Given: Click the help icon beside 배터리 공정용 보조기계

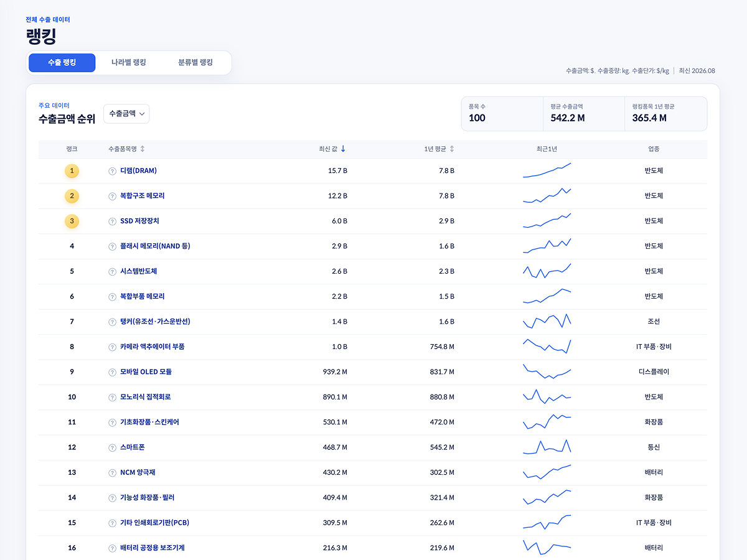Looking at the screenshot, I should (113, 548).
